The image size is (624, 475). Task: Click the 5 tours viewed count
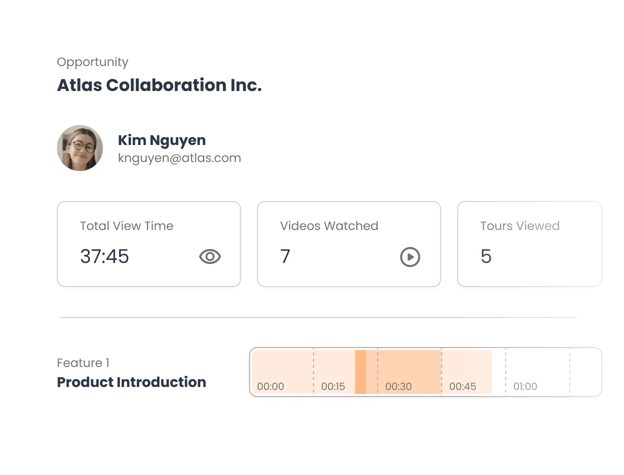tap(486, 257)
